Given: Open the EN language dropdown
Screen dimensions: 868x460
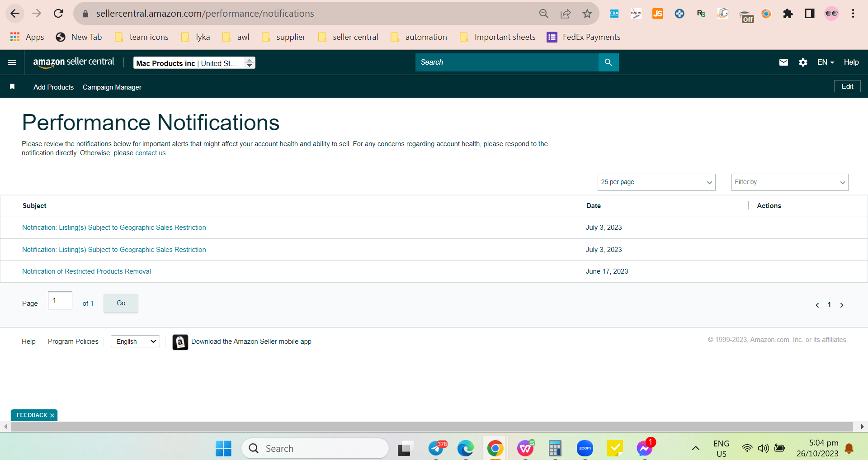Looking at the screenshot, I should (826, 62).
